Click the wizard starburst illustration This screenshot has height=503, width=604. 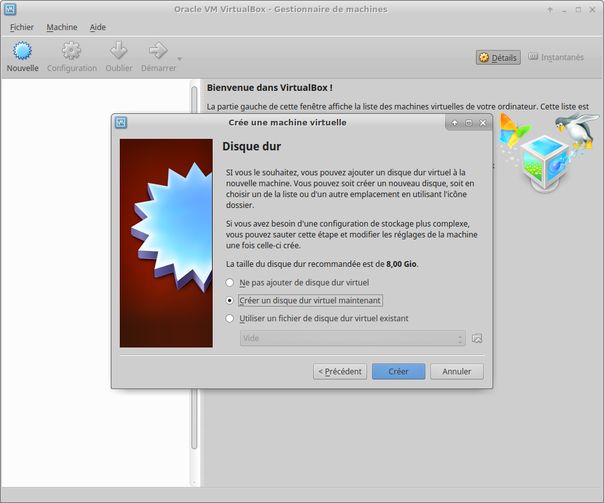(x=166, y=243)
